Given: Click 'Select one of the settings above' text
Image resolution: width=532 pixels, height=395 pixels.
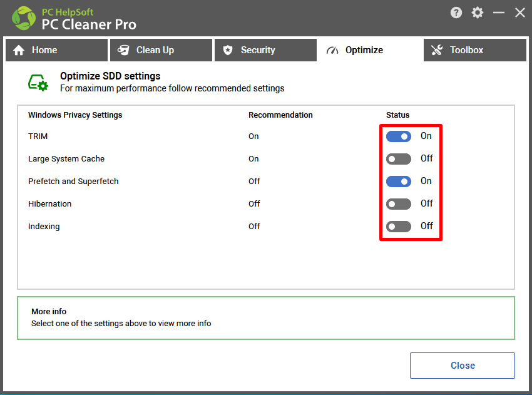Looking at the screenshot, I should [x=121, y=324].
